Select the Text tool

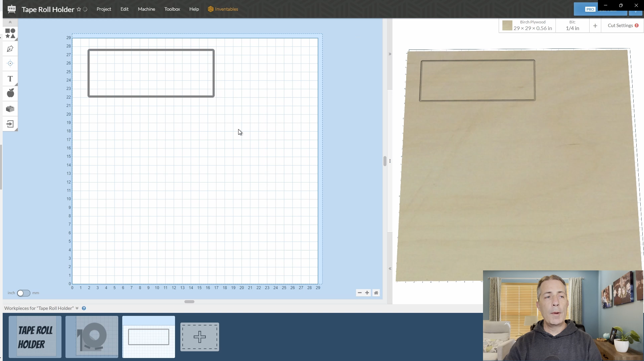point(10,79)
